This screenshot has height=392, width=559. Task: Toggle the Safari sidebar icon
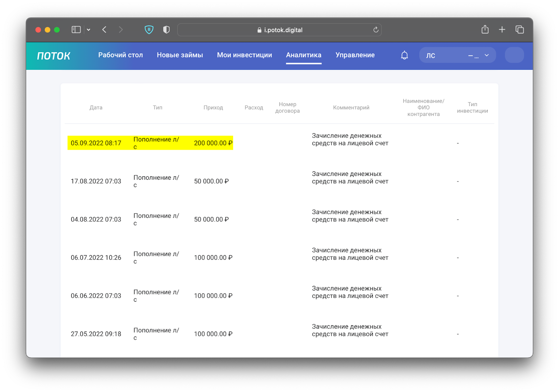pos(76,30)
